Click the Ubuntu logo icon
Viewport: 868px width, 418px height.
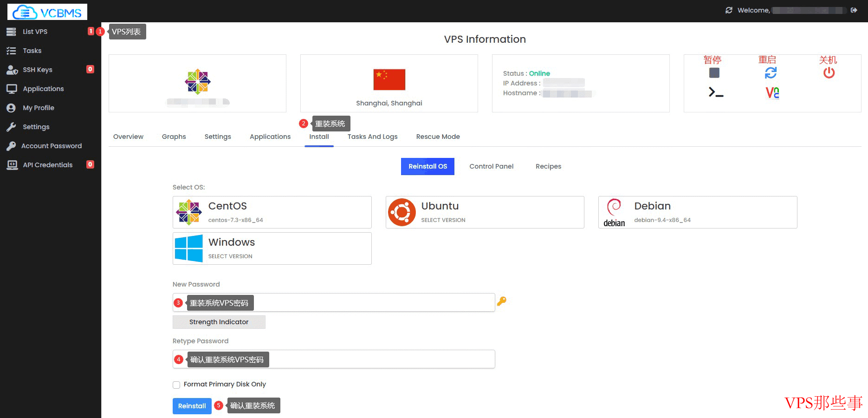point(402,212)
